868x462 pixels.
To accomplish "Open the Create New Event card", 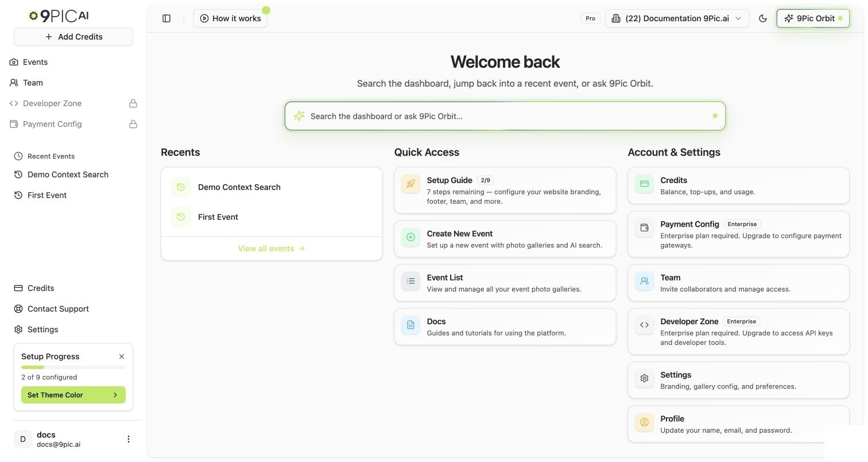I will (x=505, y=239).
